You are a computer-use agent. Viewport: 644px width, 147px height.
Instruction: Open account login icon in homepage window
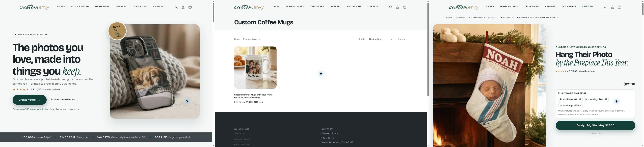point(183,7)
